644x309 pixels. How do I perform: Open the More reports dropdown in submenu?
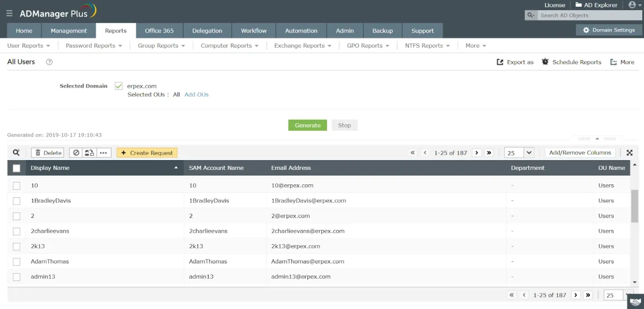[x=475, y=46]
